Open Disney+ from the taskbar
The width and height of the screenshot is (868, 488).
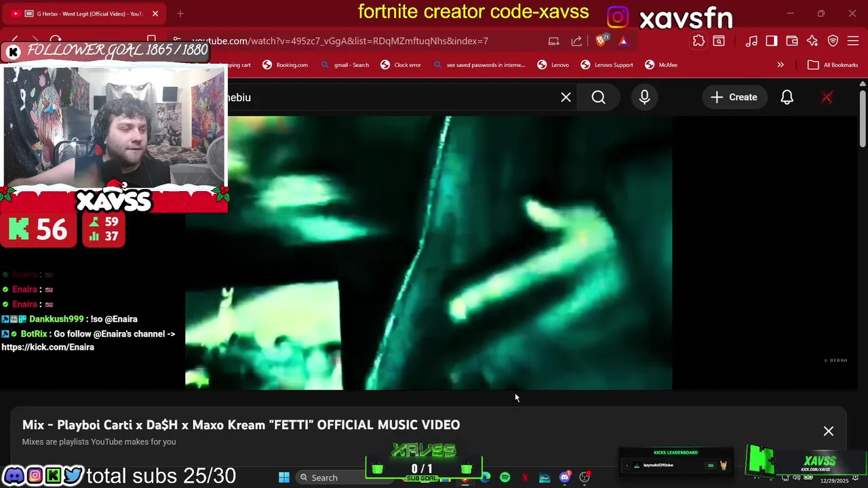click(x=545, y=478)
